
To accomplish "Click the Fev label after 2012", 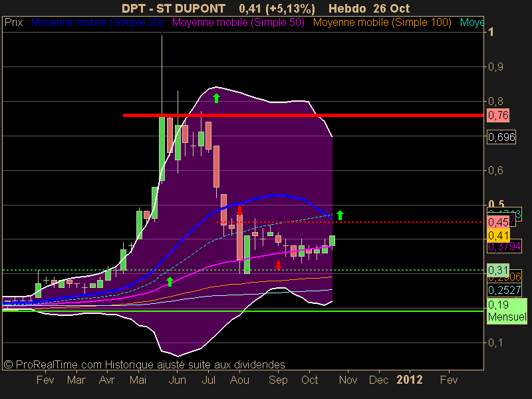I will pos(449,380).
